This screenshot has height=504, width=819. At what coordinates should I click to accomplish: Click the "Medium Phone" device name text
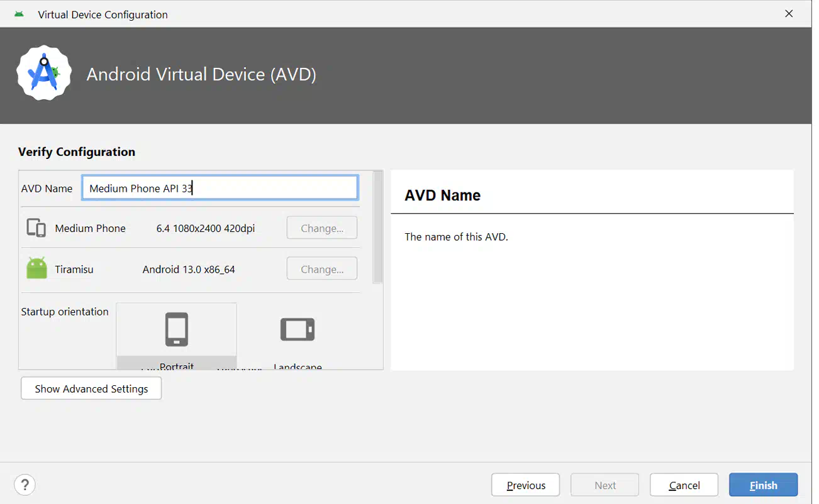pos(90,228)
